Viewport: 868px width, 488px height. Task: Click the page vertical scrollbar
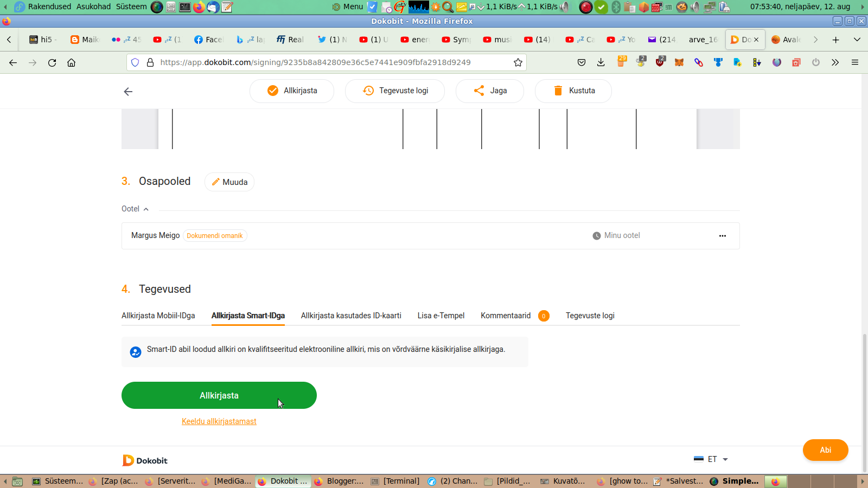[865, 403]
